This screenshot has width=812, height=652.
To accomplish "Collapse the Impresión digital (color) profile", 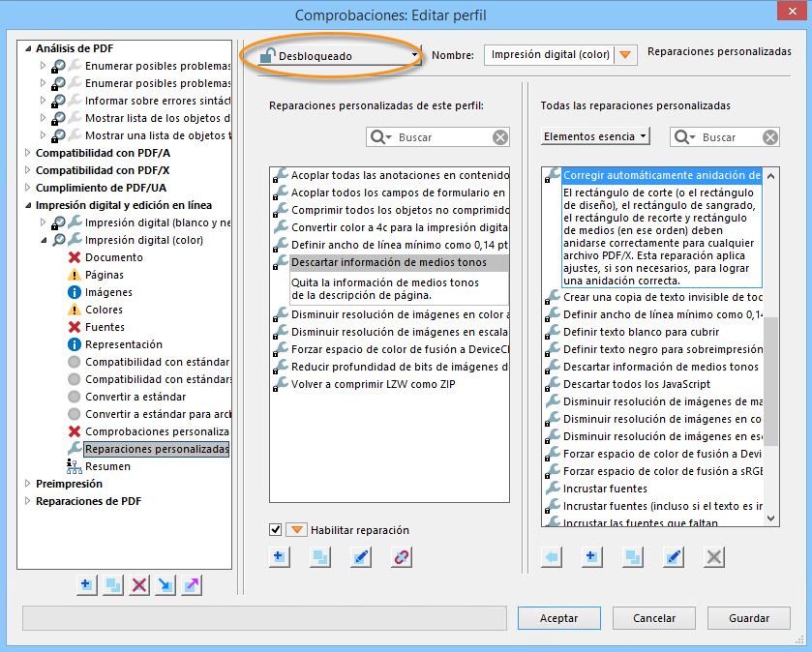I will point(43,240).
